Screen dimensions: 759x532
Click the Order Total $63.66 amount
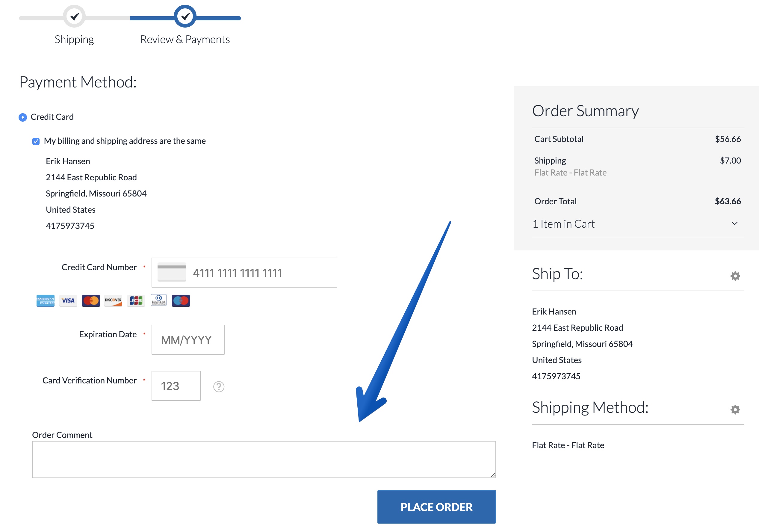point(728,201)
